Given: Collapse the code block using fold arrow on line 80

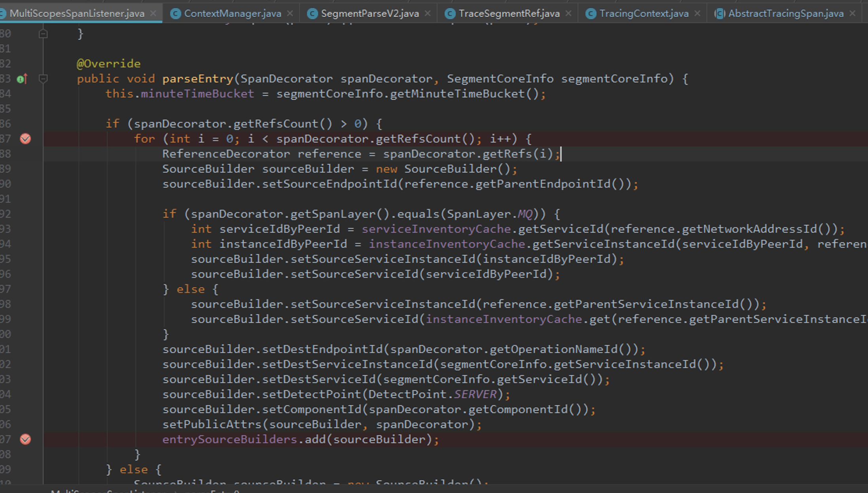Looking at the screenshot, I should pos(44,33).
